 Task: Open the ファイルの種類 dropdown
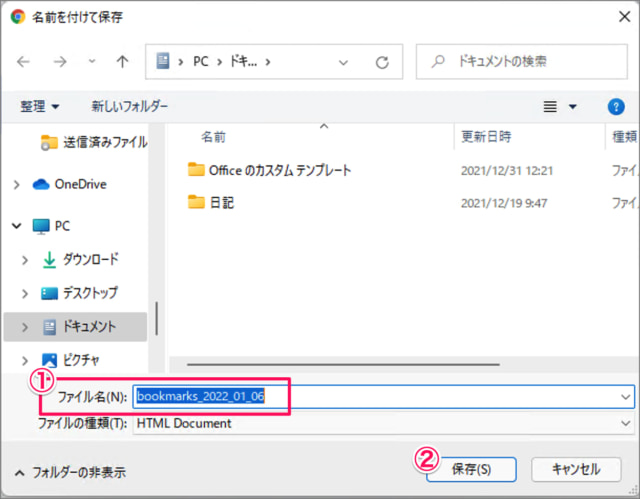[624, 423]
